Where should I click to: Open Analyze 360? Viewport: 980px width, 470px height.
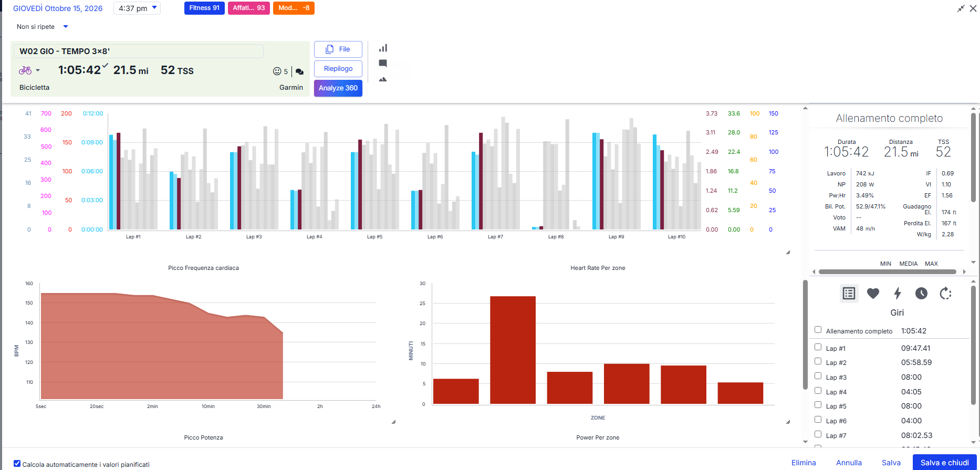coord(338,88)
